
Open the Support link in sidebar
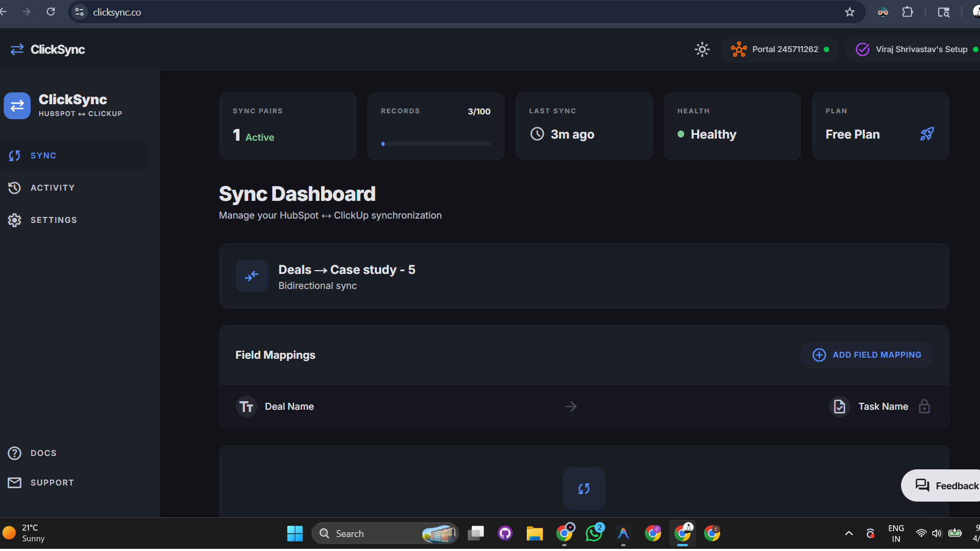pos(74,483)
